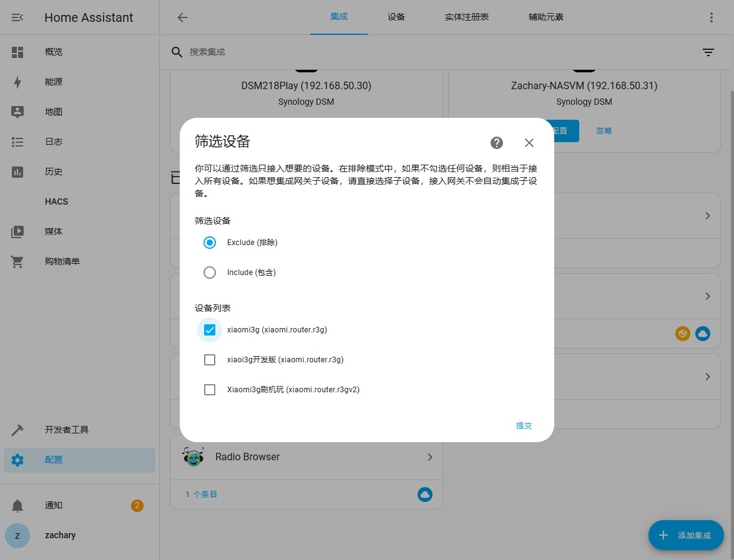This screenshot has height=560, width=734.
Task: Check the Xiaomi3g刷机玩 checkbox
Action: pyautogui.click(x=209, y=389)
